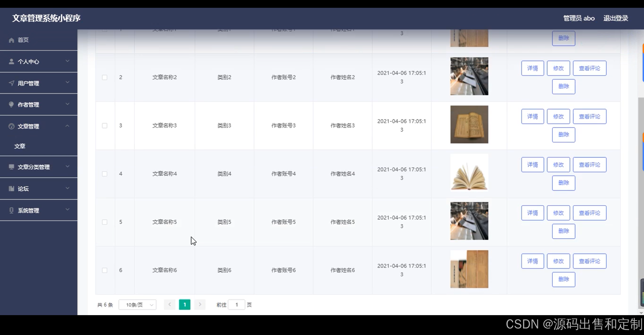Click the home icon beside 首页
This screenshot has height=335, width=644.
[x=11, y=40]
